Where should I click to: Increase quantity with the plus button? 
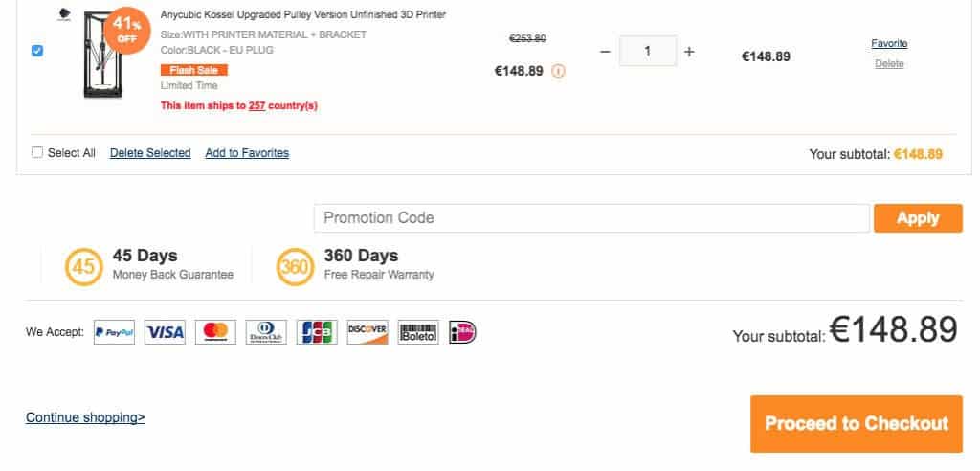pos(689,52)
